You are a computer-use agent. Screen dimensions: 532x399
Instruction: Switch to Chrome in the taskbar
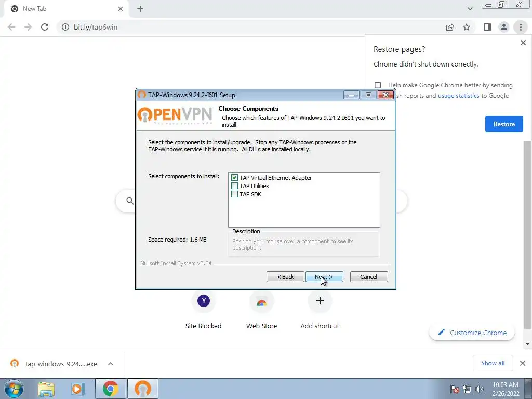111,389
